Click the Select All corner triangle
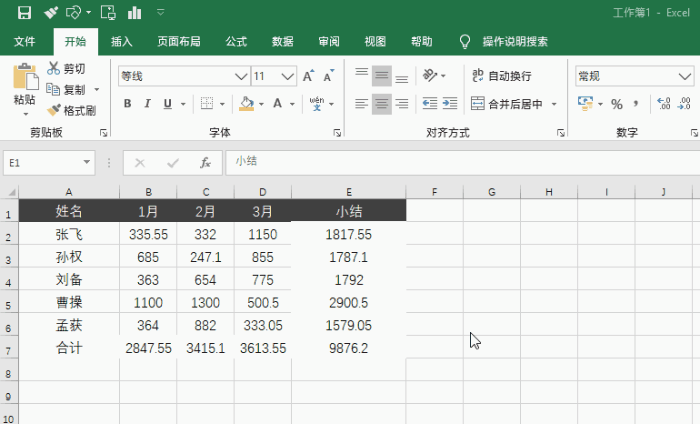700x424 pixels. point(10,192)
